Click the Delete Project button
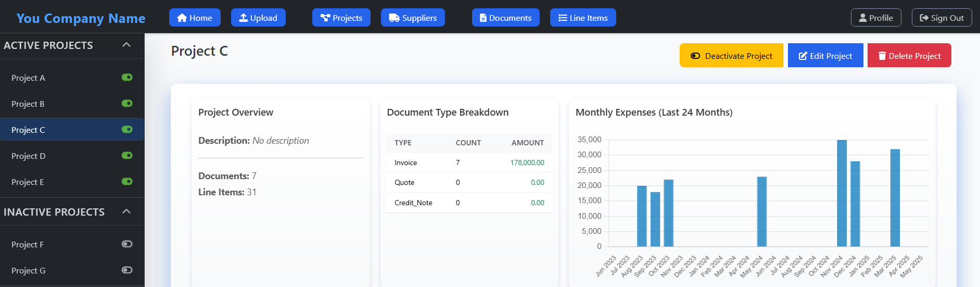This screenshot has height=287, width=980. tap(909, 56)
